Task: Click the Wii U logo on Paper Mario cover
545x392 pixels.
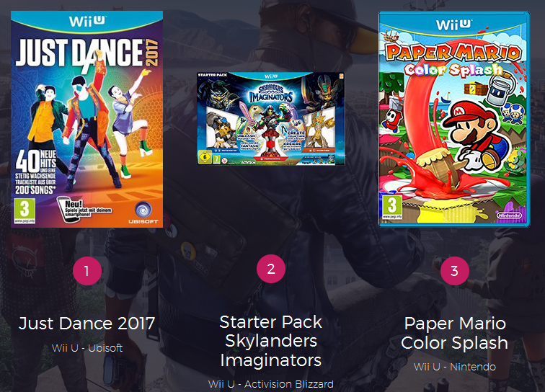Action: point(454,24)
